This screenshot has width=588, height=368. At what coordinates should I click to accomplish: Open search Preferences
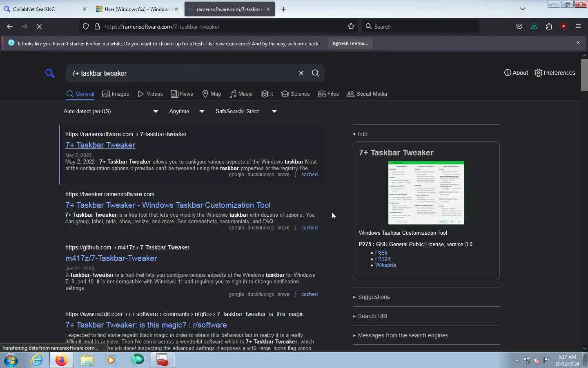[x=555, y=73]
